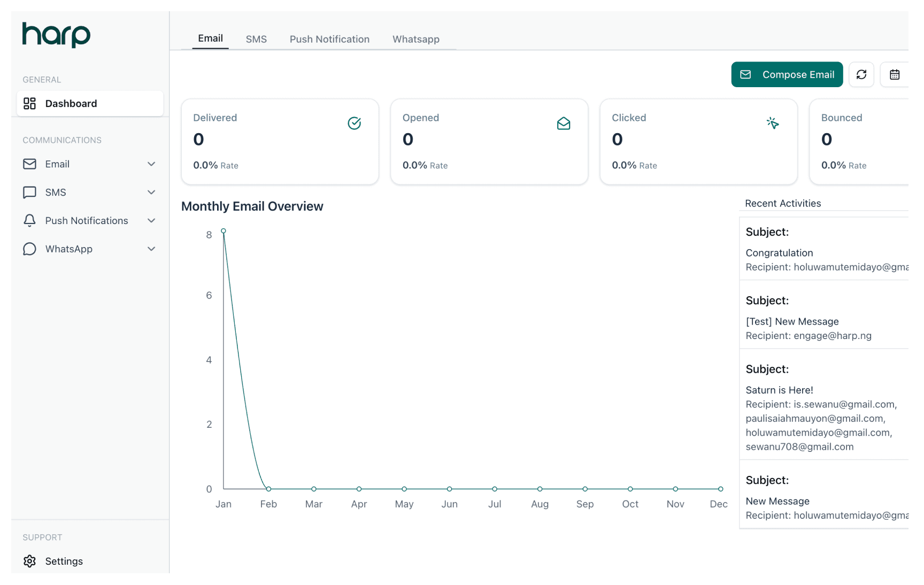The height and width of the screenshot is (585, 924).
Task: Click the SMS chat bubble icon
Action: coord(29,192)
